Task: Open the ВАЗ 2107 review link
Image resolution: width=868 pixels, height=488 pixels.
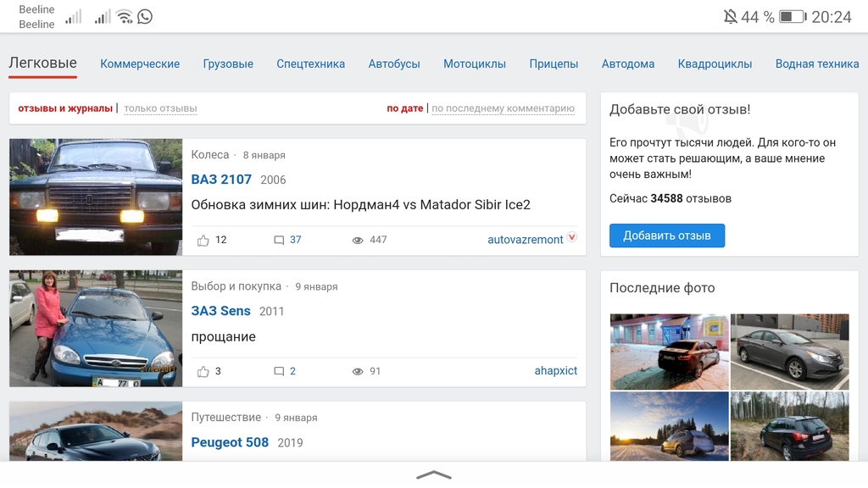Action: (221, 180)
